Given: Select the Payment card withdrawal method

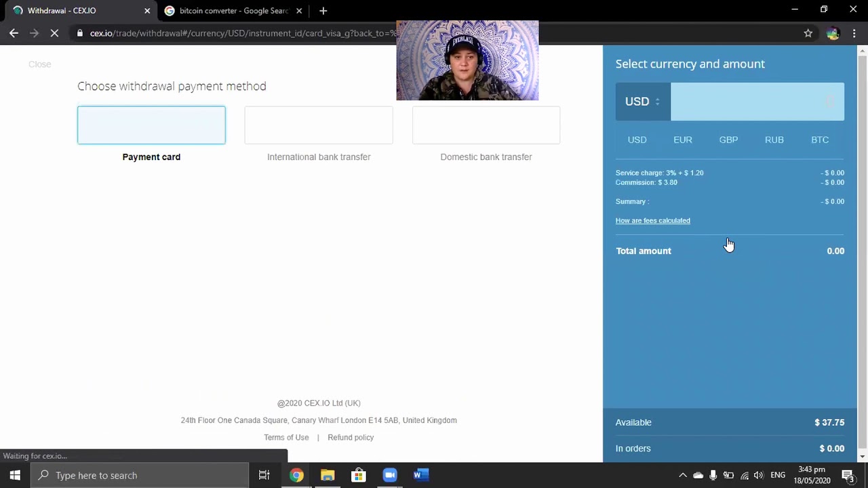Looking at the screenshot, I should (x=151, y=125).
